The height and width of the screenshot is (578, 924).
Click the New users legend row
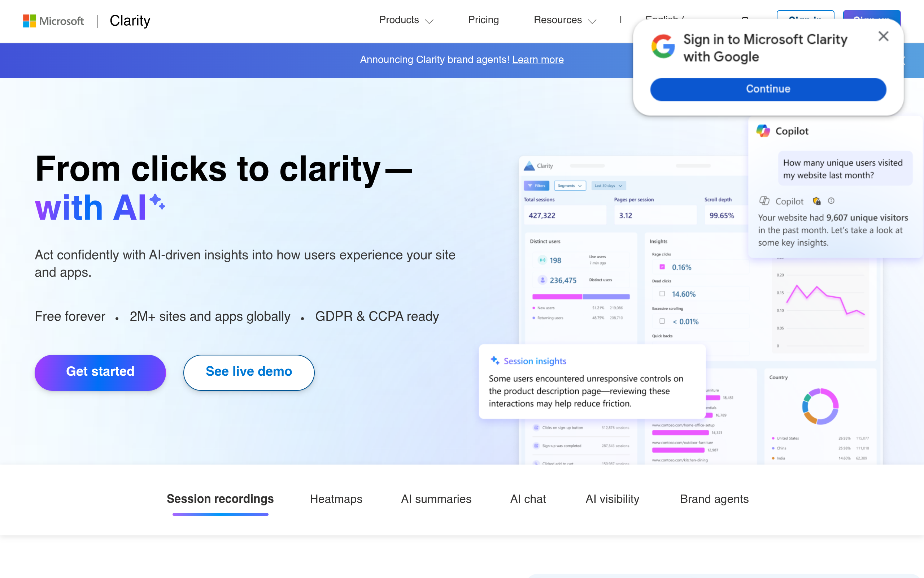pyautogui.click(x=578, y=308)
